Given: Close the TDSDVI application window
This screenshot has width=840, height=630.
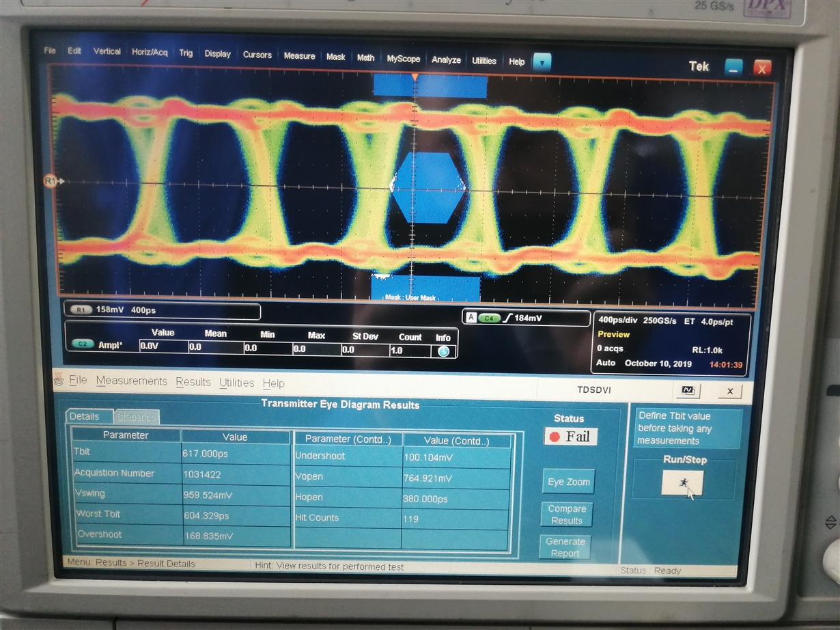Looking at the screenshot, I should pyautogui.click(x=729, y=391).
